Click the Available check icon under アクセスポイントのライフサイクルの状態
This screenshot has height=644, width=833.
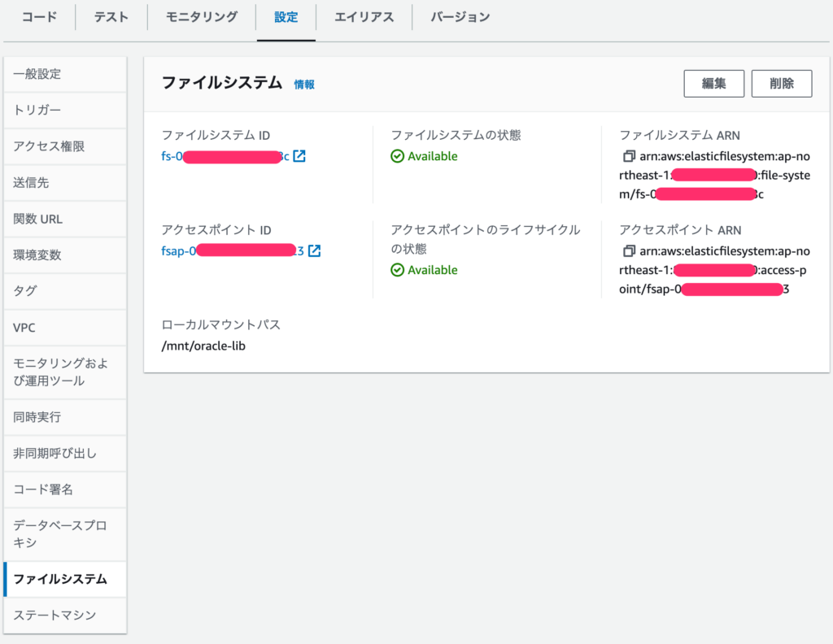pos(397,270)
